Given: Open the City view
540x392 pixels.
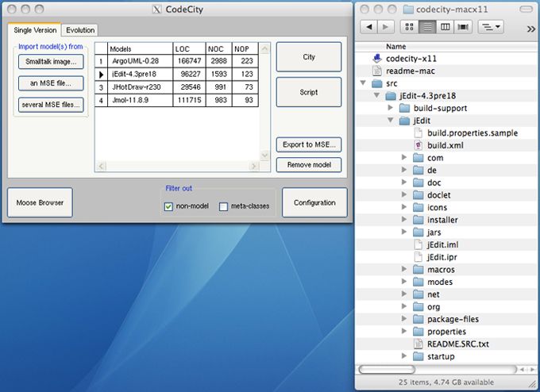Looking at the screenshot, I should pos(309,57).
